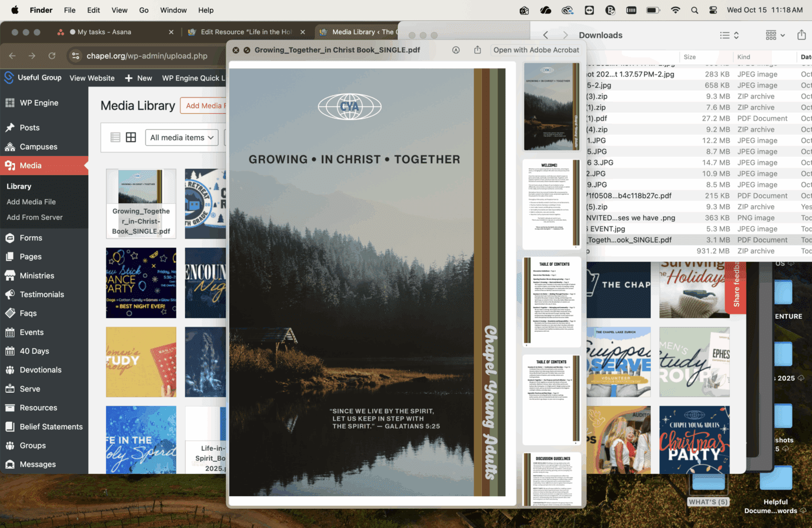Click Open with Adobe Acrobat button
812x528 pixels.
point(536,50)
